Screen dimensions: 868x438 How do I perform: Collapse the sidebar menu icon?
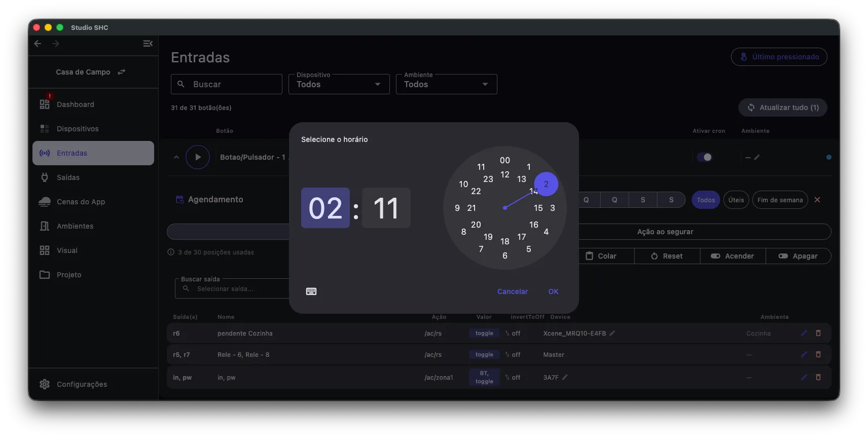[x=148, y=44]
